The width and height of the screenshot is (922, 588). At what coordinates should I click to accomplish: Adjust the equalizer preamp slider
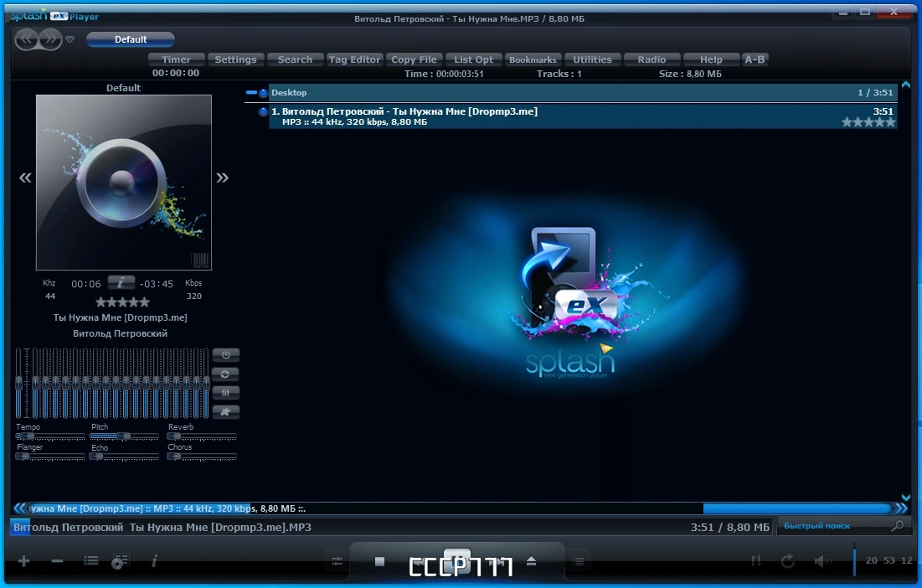(18, 383)
